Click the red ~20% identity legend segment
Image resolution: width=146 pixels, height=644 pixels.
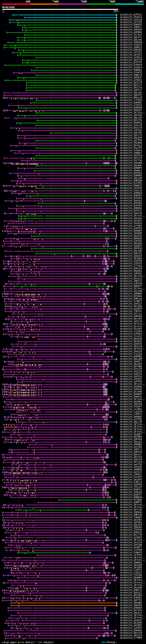click(16, 4)
